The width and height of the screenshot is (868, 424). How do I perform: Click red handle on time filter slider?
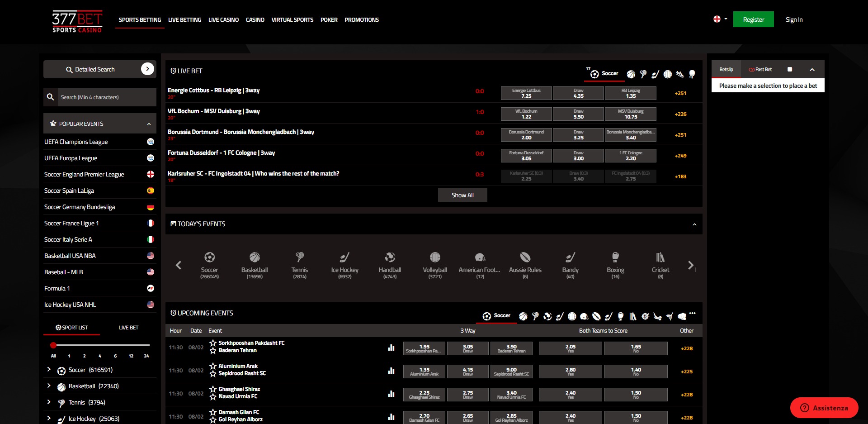click(x=53, y=345)
